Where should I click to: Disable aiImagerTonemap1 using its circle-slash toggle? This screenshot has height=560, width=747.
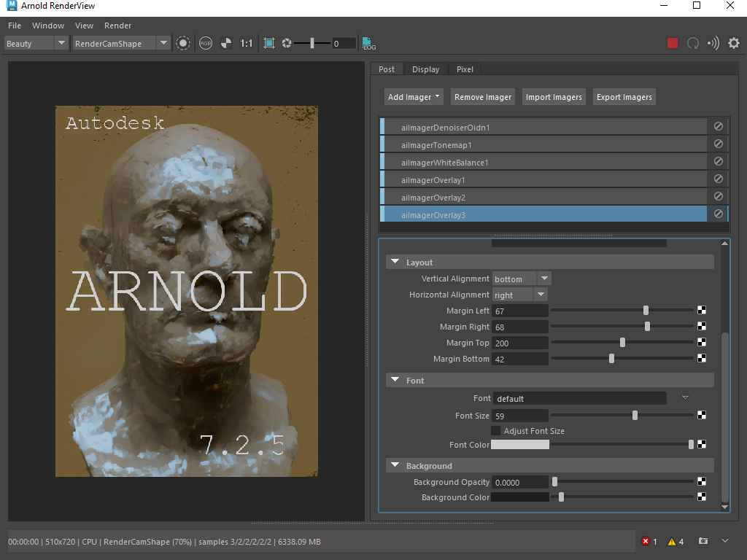click(x=718, y=144)
